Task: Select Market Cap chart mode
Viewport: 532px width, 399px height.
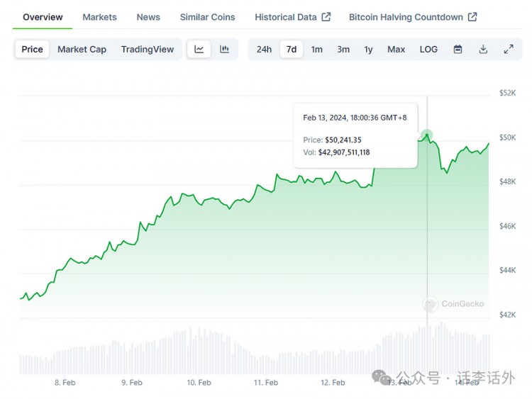Action: [x=82, y=50]
